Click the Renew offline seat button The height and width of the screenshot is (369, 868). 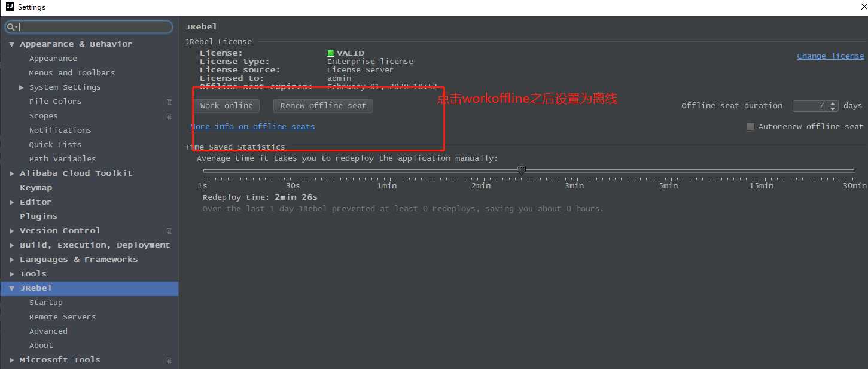pos(323,106)
